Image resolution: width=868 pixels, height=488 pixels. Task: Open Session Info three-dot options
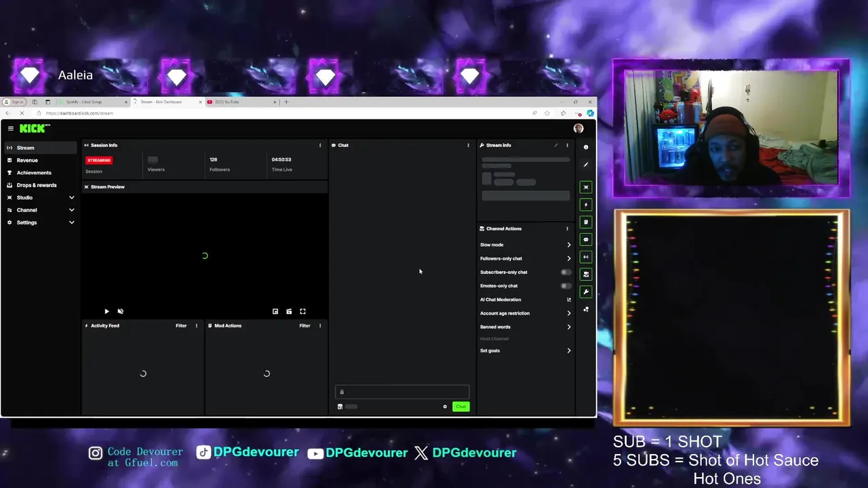[320, 145]
